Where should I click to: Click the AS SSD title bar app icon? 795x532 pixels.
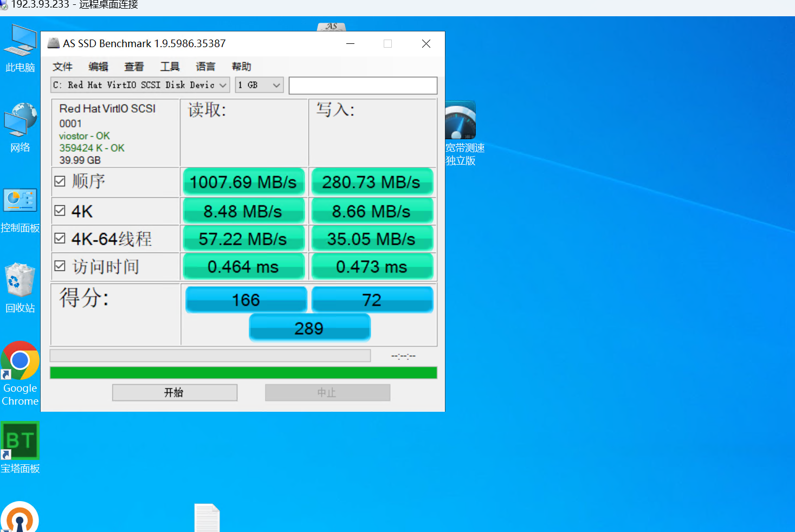53,43
